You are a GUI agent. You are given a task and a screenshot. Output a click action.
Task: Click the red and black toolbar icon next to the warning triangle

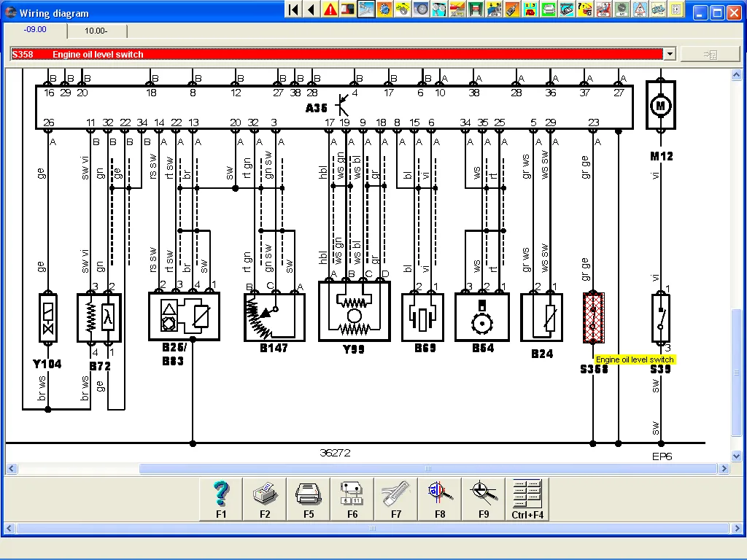348,9
